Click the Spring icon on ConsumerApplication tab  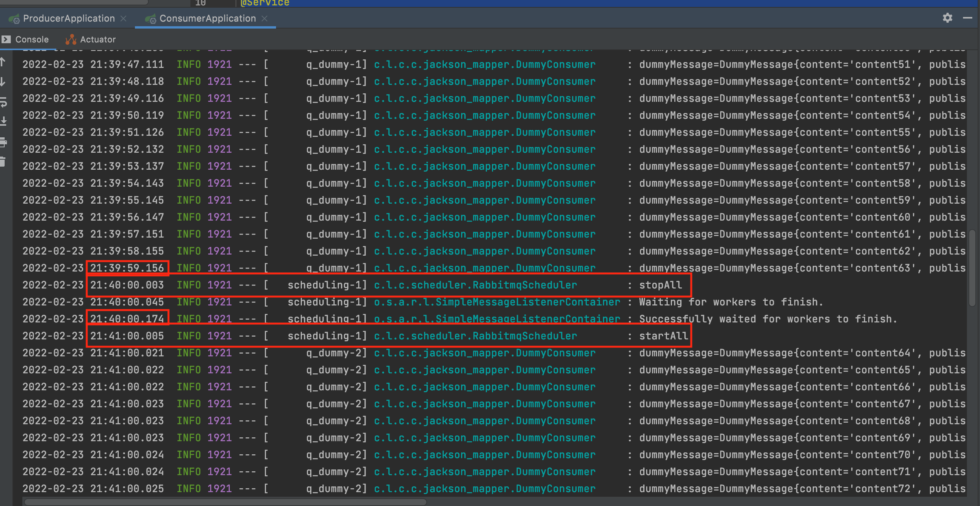pyautogui.click(x=151, y=19)
